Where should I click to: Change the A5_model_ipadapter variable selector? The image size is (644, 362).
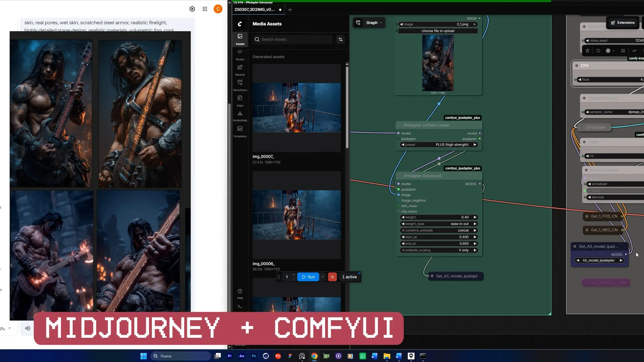pyautogui.click(x=599, y=261)
